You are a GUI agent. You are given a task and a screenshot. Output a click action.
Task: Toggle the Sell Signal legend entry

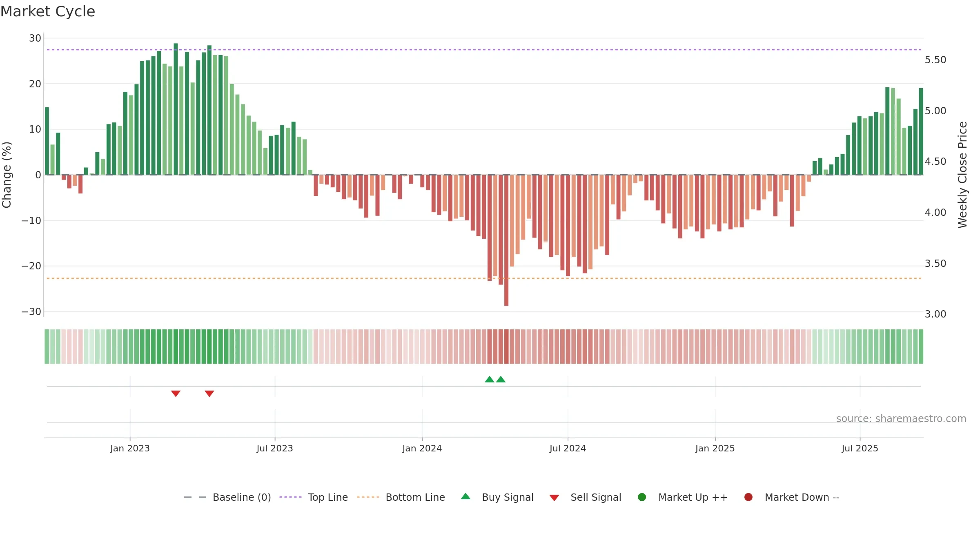pos(585,497)
